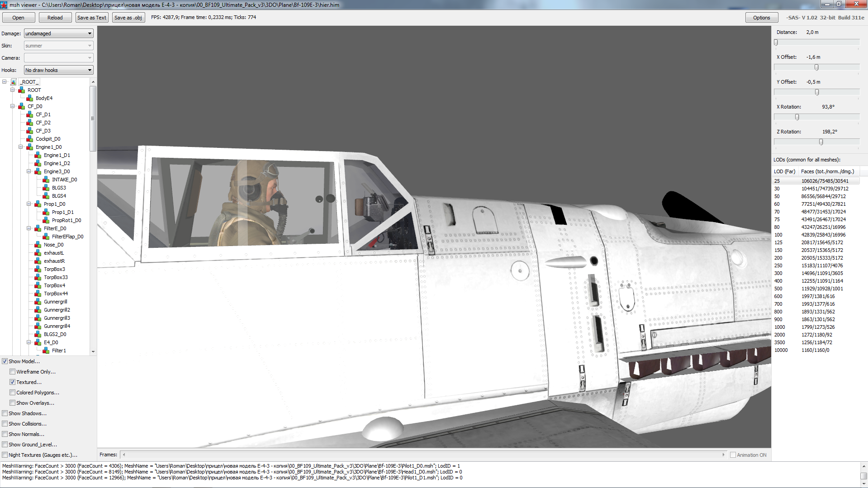Select the TorpBox4 tree item

[54, 285]
